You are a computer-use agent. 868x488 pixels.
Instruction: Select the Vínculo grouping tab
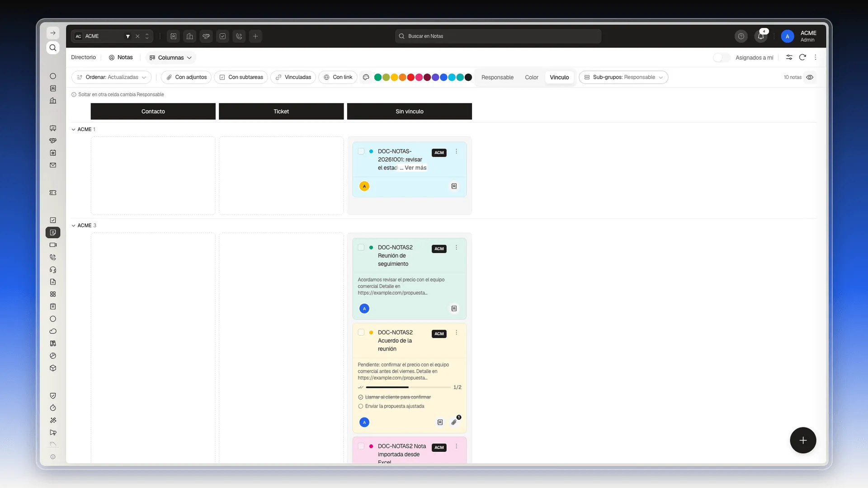[x=559, y=77]
